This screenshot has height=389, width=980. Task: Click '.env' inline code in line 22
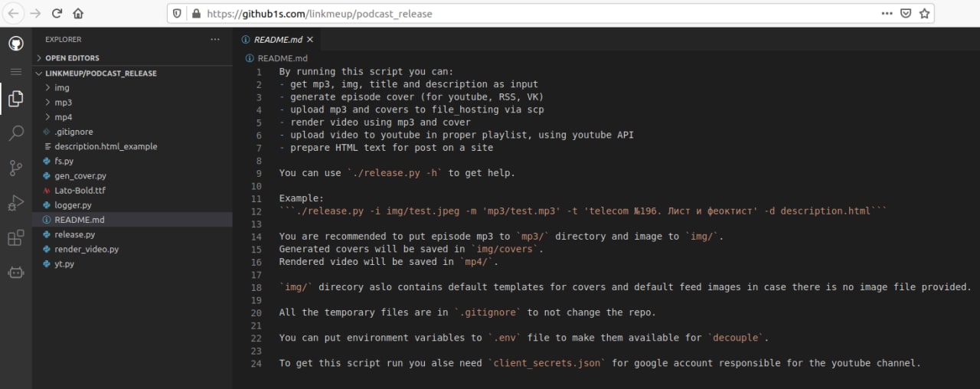click(505, 338)
